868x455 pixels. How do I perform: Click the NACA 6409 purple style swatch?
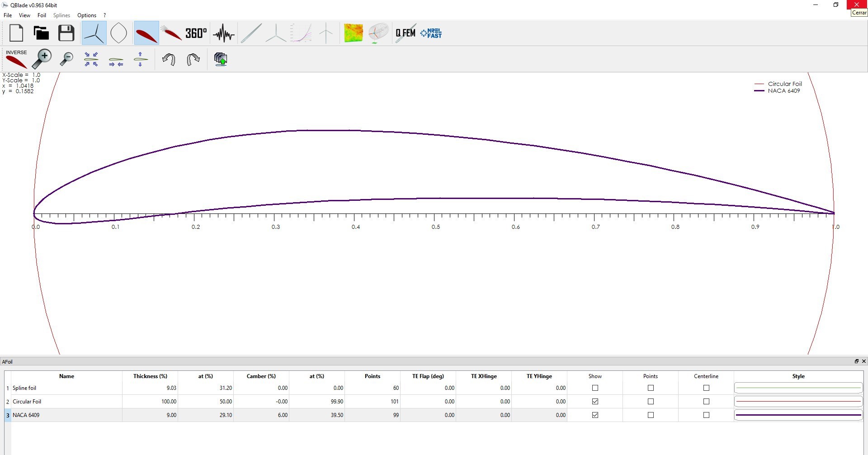click(x=798, y=415)
